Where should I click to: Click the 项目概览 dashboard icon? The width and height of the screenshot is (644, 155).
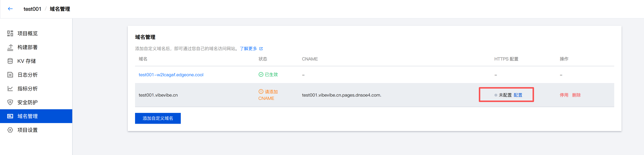coord(10,34)
